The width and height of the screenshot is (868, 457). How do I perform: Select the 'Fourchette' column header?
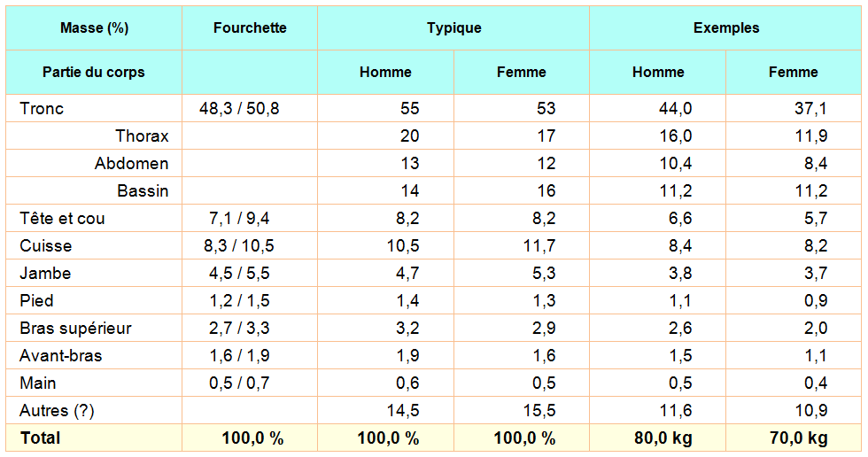(x=250, y=28)
